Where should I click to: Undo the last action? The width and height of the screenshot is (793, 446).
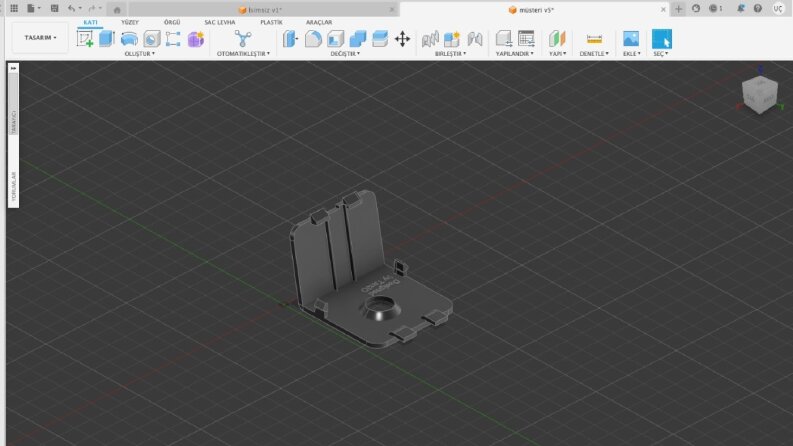(73, 9)
